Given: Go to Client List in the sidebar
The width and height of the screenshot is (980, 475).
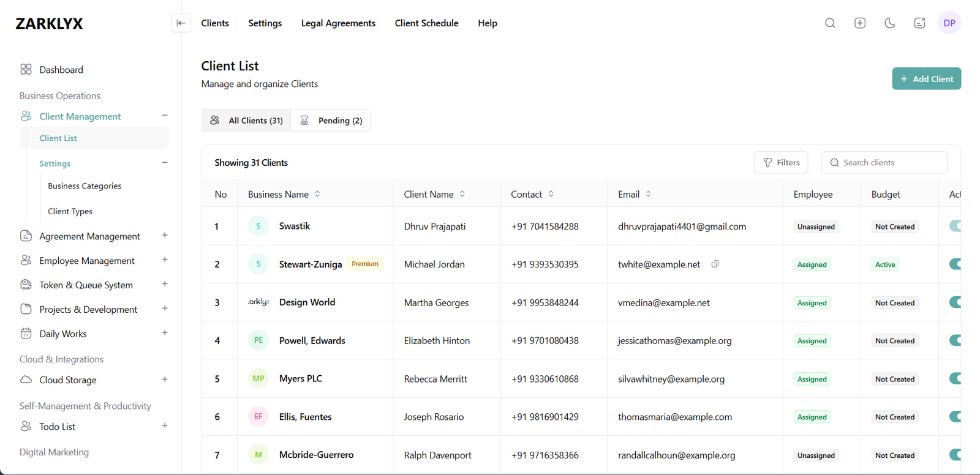Looking at the screenshot, I should (94, 138).
